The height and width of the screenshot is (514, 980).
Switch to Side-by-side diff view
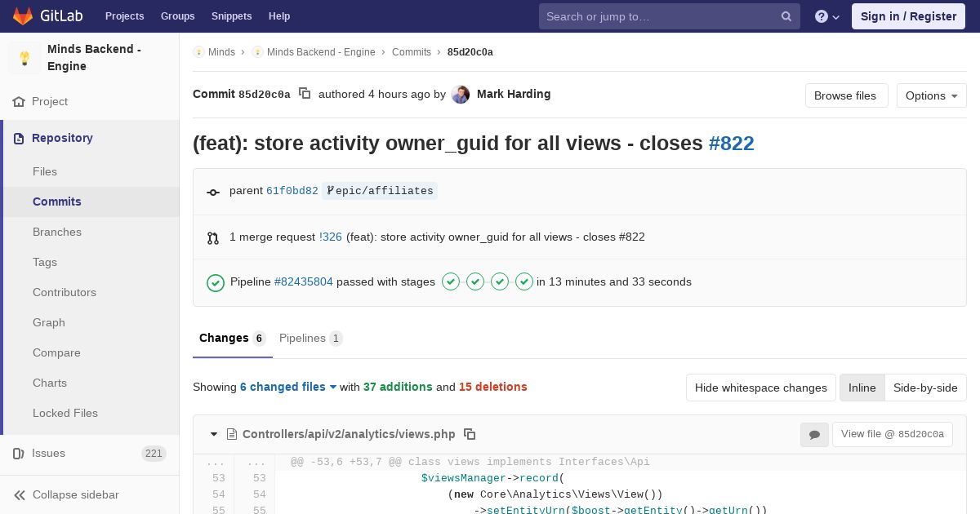pos(925,388)
